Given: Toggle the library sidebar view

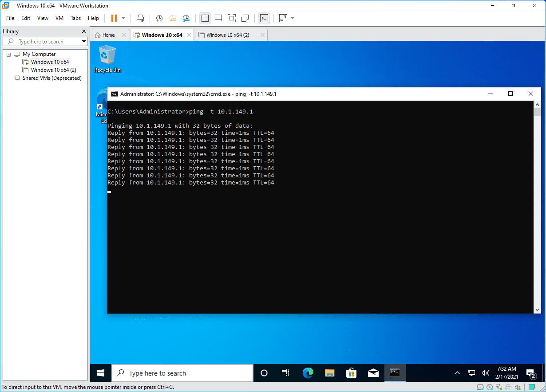Looking at the screenshot, I should (205, 18).
